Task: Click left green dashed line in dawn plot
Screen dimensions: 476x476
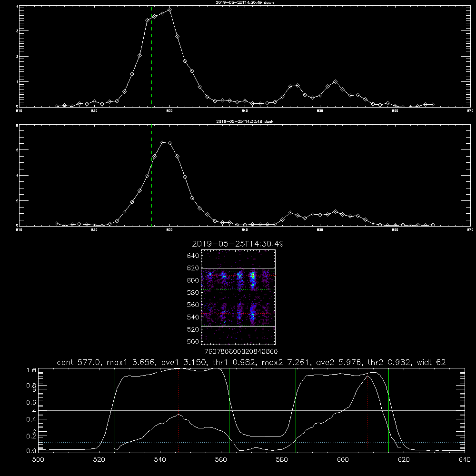Action: point(151,57)
